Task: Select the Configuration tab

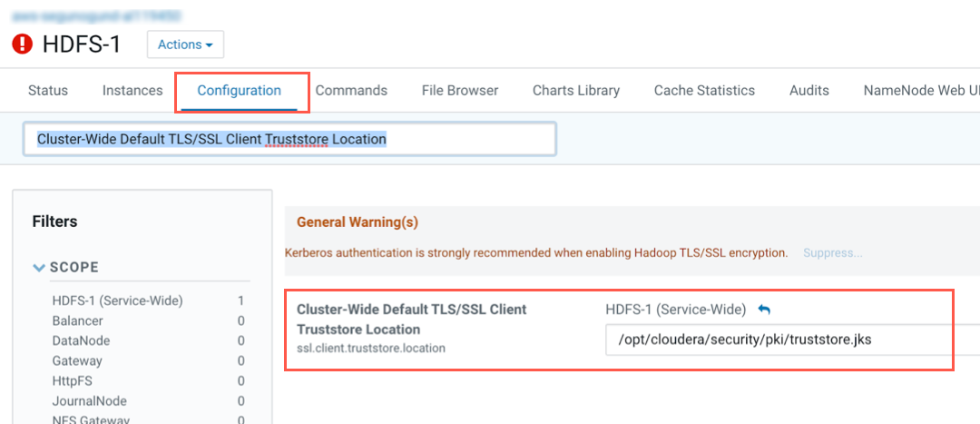Action: coord(240,90)
